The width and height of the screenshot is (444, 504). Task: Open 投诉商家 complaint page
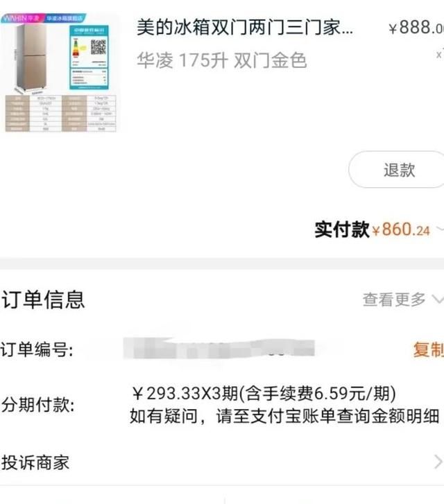[222, 462]
